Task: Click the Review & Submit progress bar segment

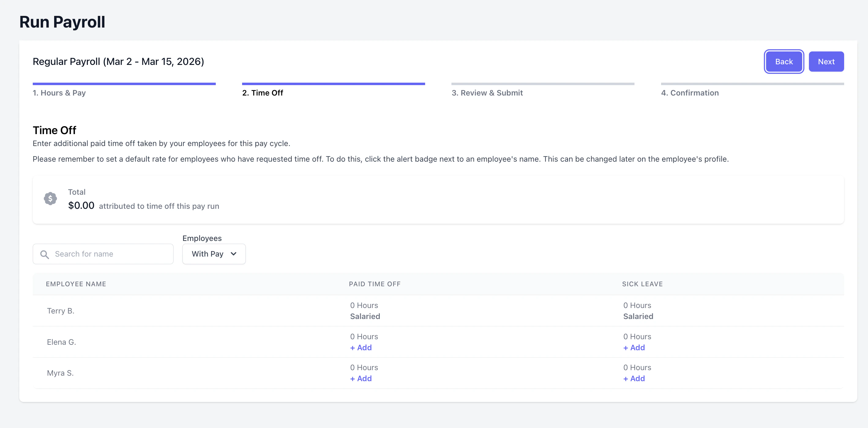Action: click(x=542, y=84)
